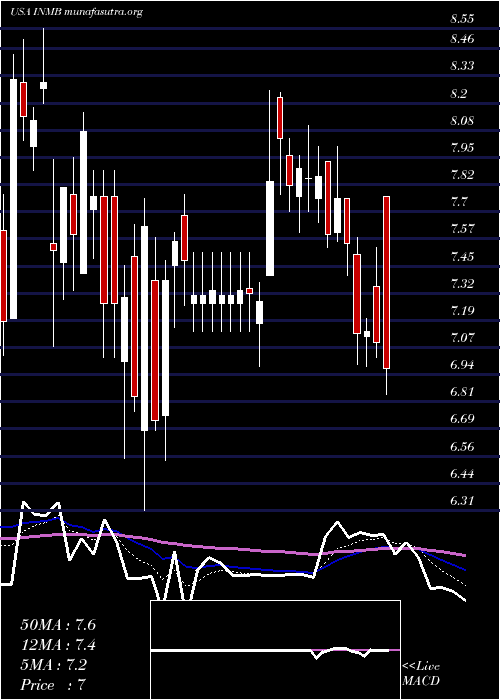
Task: Click the 7.7 price axis label
Action: click(459, 202)
